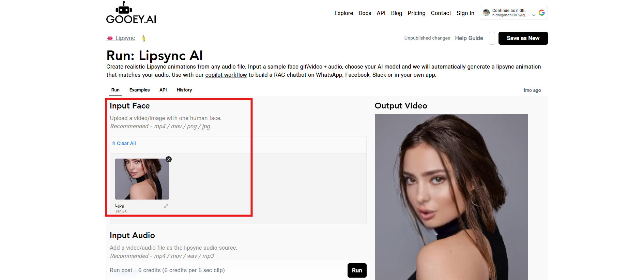Click the 'Output Video' heading
This screenshot has width=644, height=280.
401,106
